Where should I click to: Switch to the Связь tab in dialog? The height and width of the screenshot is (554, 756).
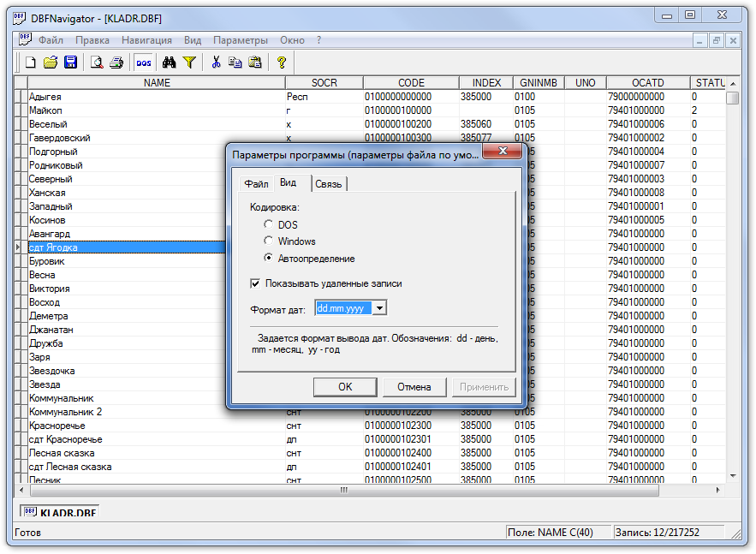coord(328,184)
